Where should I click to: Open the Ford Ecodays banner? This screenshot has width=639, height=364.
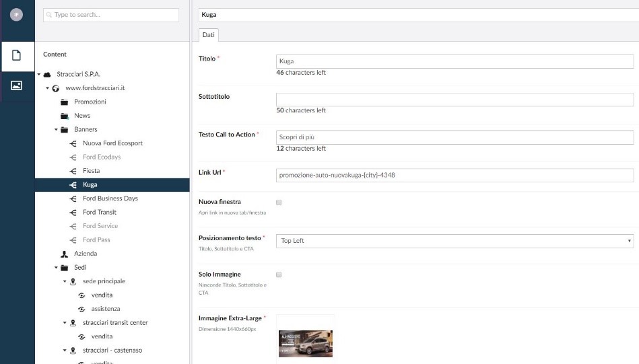click(x=102, y=157)
